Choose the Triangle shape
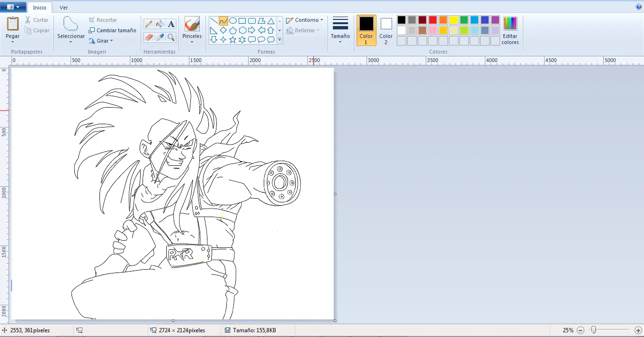The image size is (644, 337). pyautogui.click(x=271, y=21)
